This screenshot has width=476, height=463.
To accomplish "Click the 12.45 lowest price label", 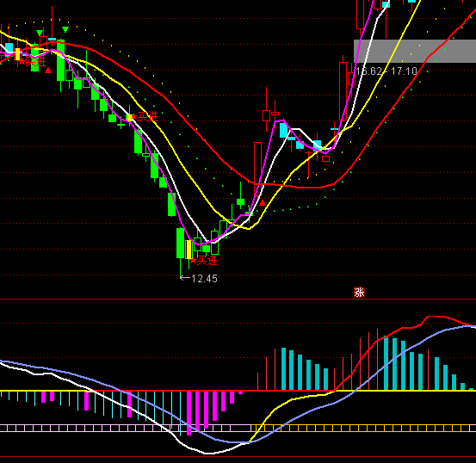I will tap(204, 279).
